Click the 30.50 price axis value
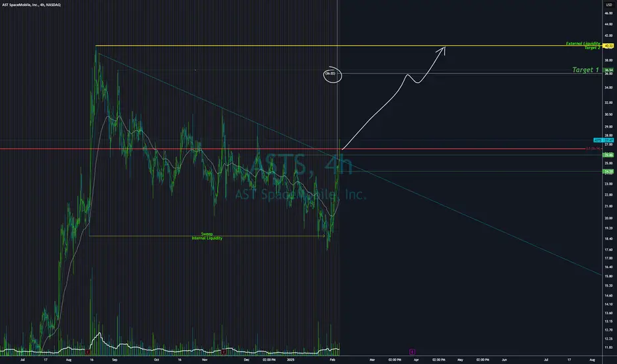 (x=608, y=114)
